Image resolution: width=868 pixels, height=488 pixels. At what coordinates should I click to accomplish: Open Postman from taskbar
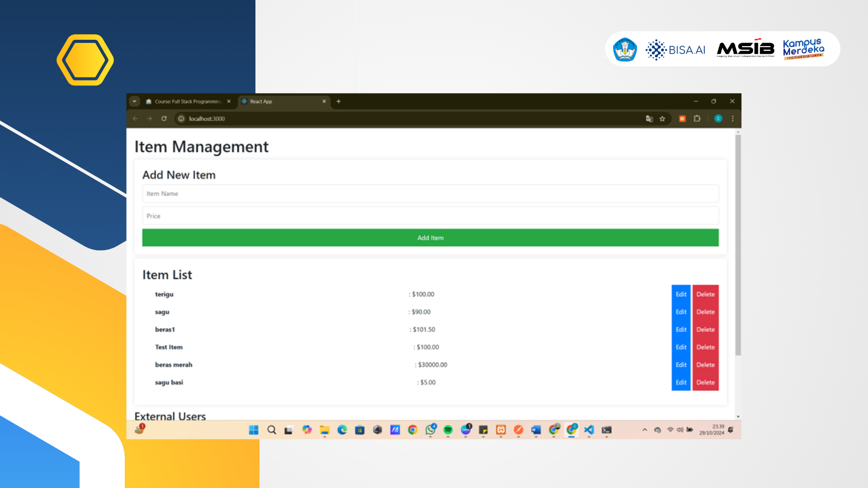click(519, 430)
